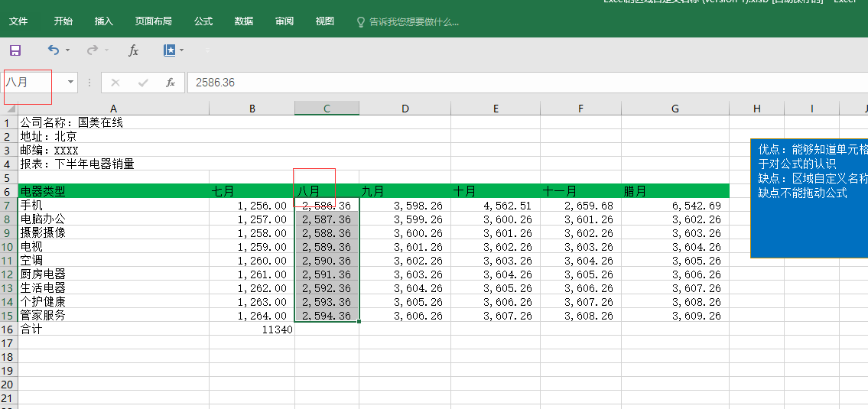
Task: Select column F header
Action: pos(580,109)
